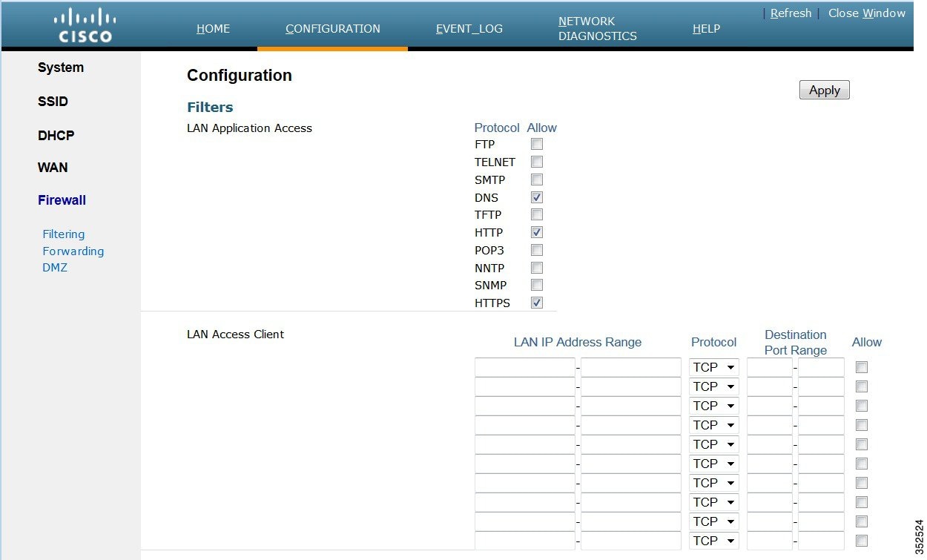Screen dimensions: 927x560
Task: Open the NETWORK DIAGNOSTICS tab
Action: click(x=596, y=28)
